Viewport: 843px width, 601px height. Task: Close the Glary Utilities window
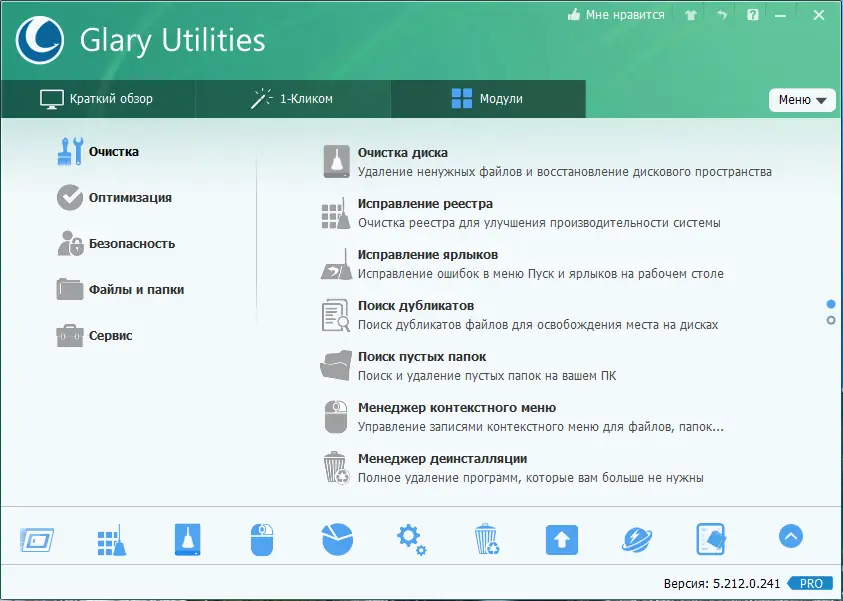point(819,15)
